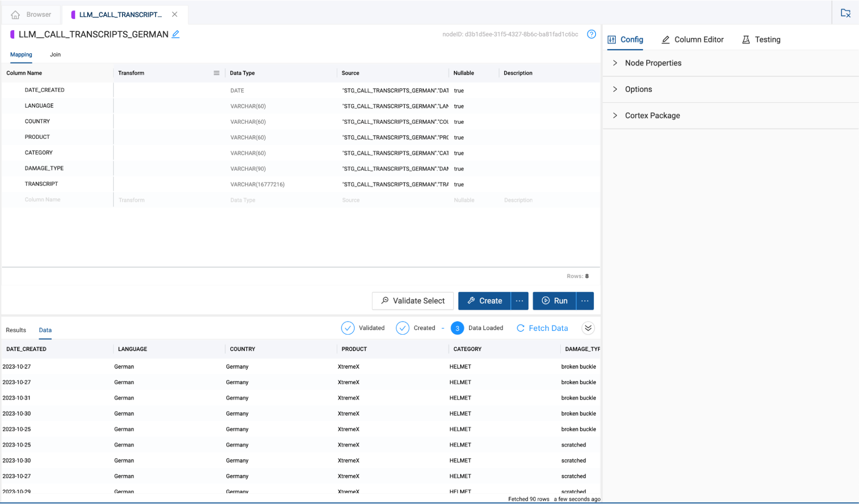This screenshot has height=504, width=859.
Task: Click the Data Loaded step 3 badge
Action: tap(457, 328)
